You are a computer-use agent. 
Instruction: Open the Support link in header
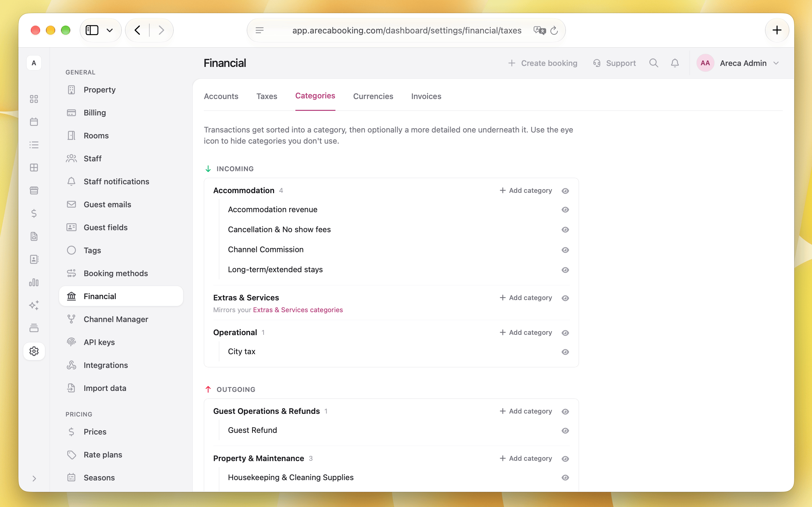[x=614, y=63]
